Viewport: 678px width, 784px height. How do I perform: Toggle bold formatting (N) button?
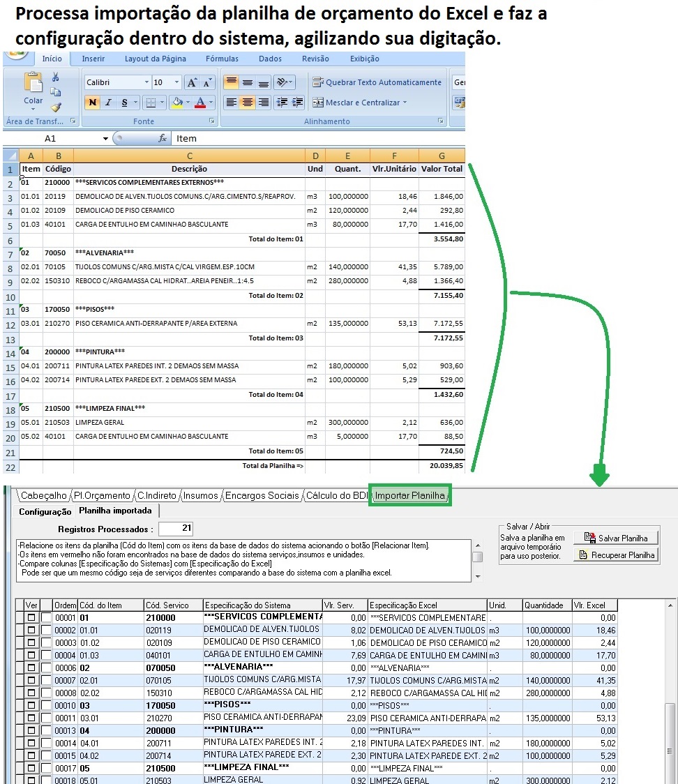(x=92, y=103)
